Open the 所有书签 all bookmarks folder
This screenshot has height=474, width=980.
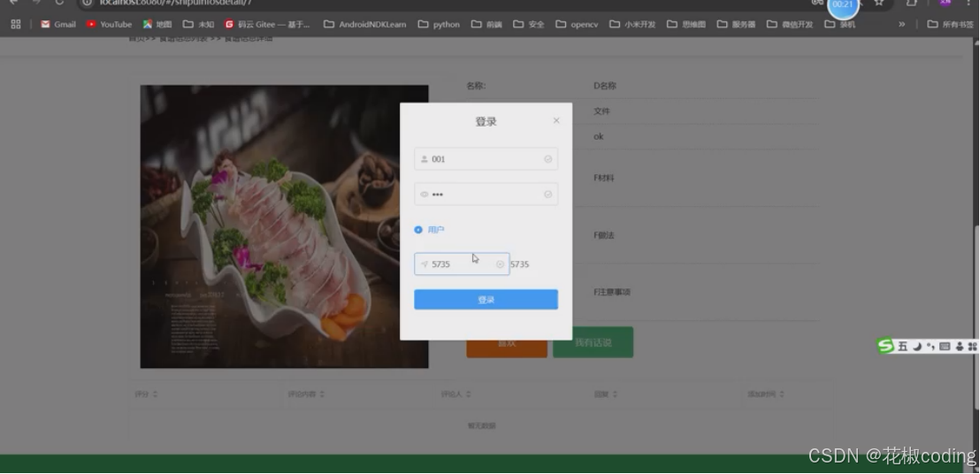951,25
